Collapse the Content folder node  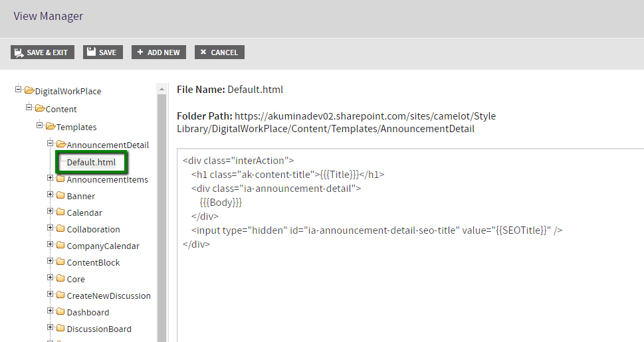point(29,108)
